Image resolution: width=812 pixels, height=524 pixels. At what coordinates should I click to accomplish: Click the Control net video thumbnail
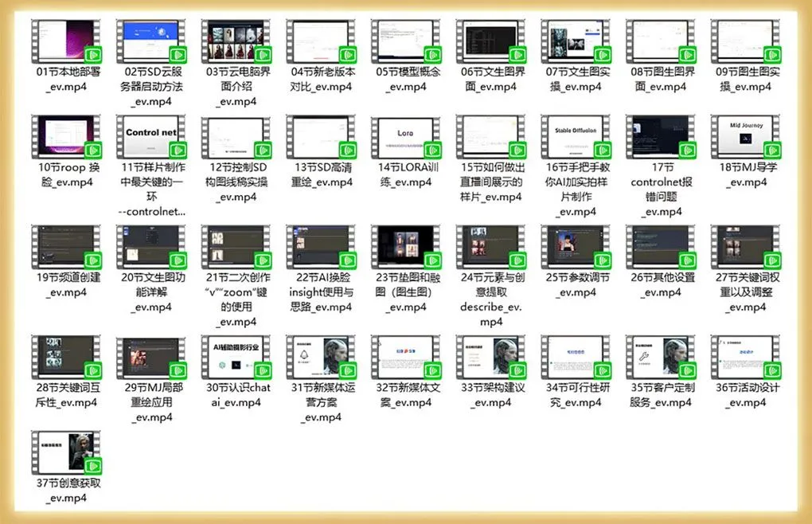[x=151, y=136]
